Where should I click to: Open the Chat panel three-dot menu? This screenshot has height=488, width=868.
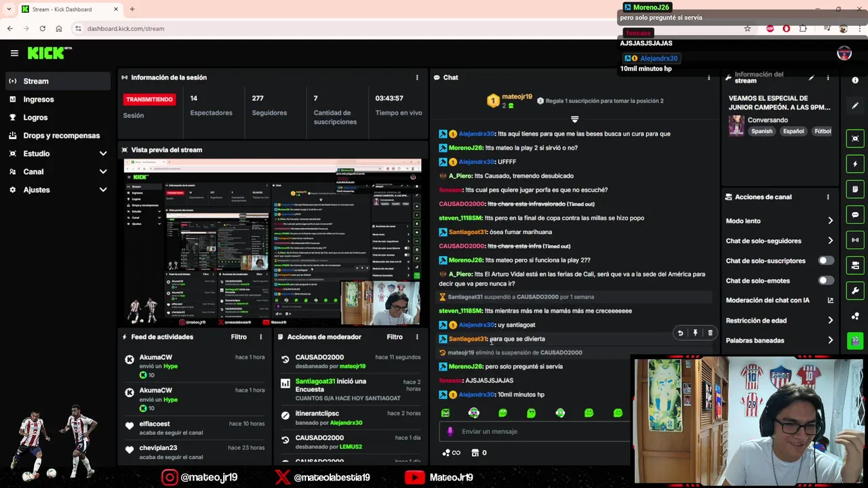point(709,77)
